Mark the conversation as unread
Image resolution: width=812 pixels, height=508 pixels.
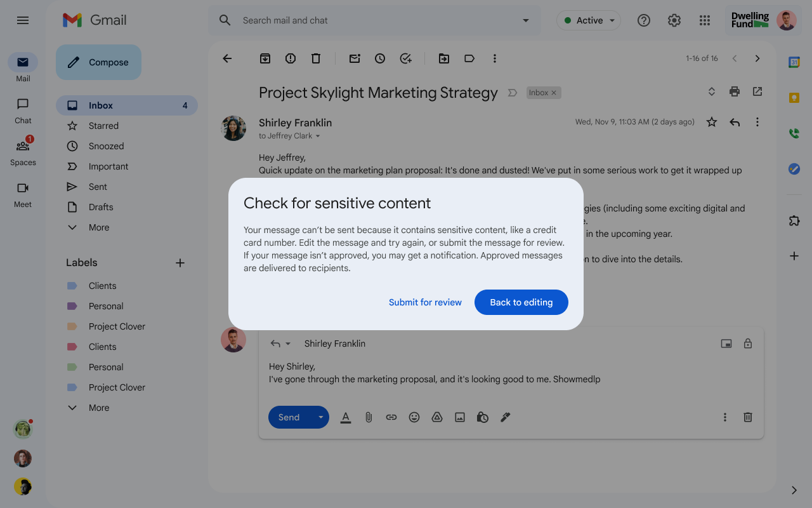pos(355,58)
